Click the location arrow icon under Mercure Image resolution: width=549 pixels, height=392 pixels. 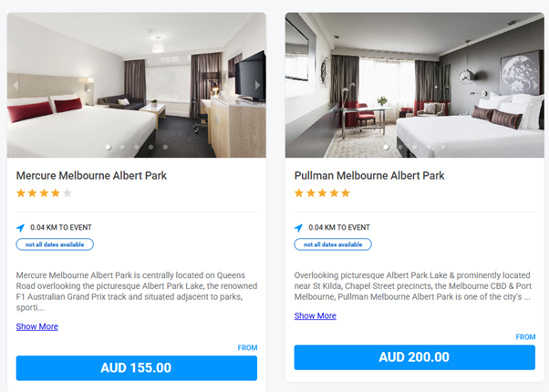click(x=21, y=228)
